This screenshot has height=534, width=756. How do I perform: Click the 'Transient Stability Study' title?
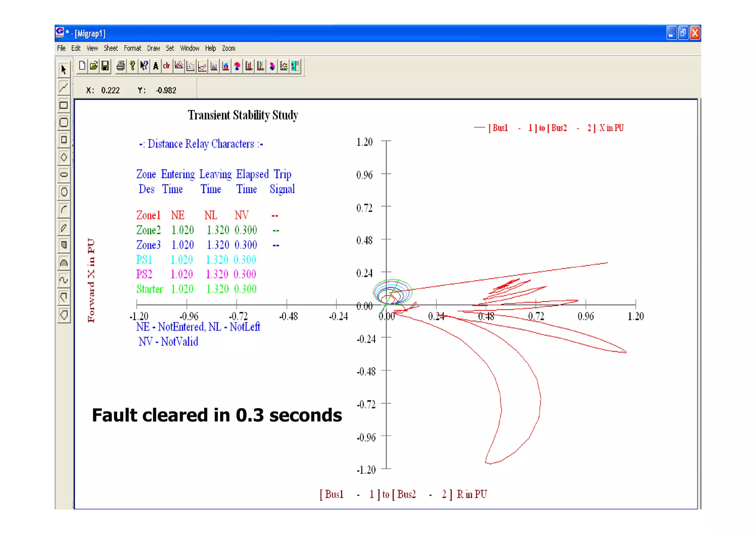point(243,115)
